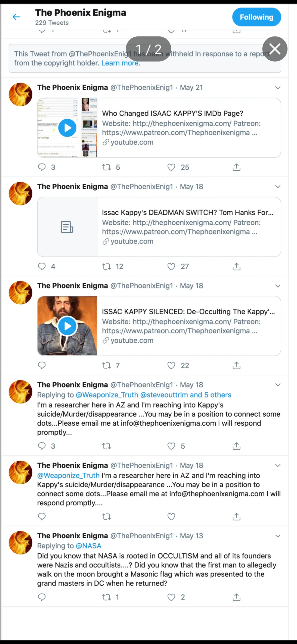Retweet the IMDb Page tweet with 5 retweets

107,167
